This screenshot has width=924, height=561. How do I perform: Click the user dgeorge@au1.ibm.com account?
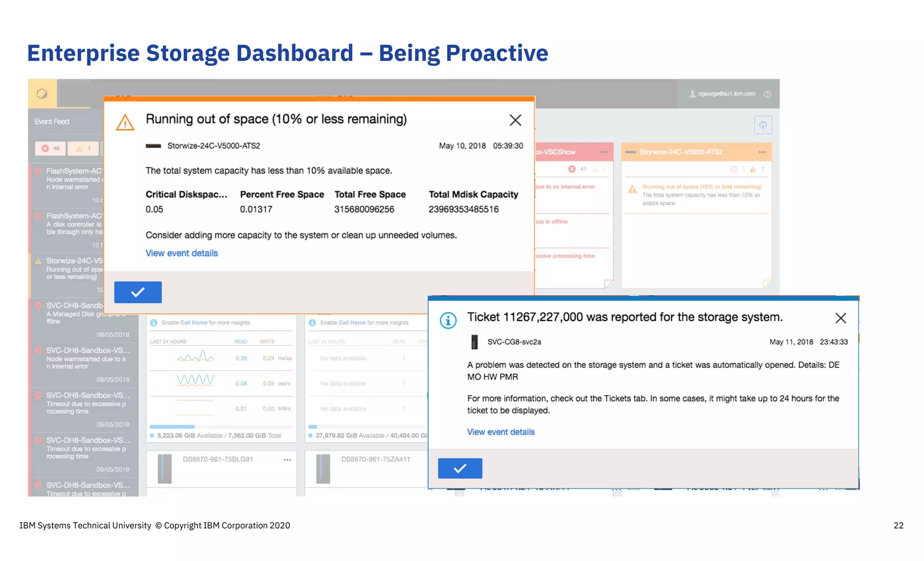pos(722,94)
